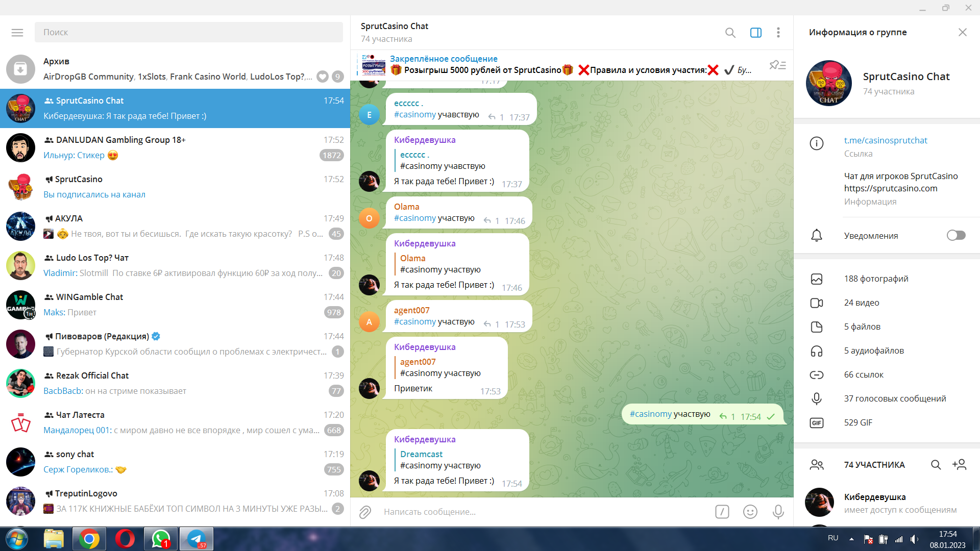The image size is (980, 551).
Task: Open the three-dot chat options menu
Action: coord(778,33)
